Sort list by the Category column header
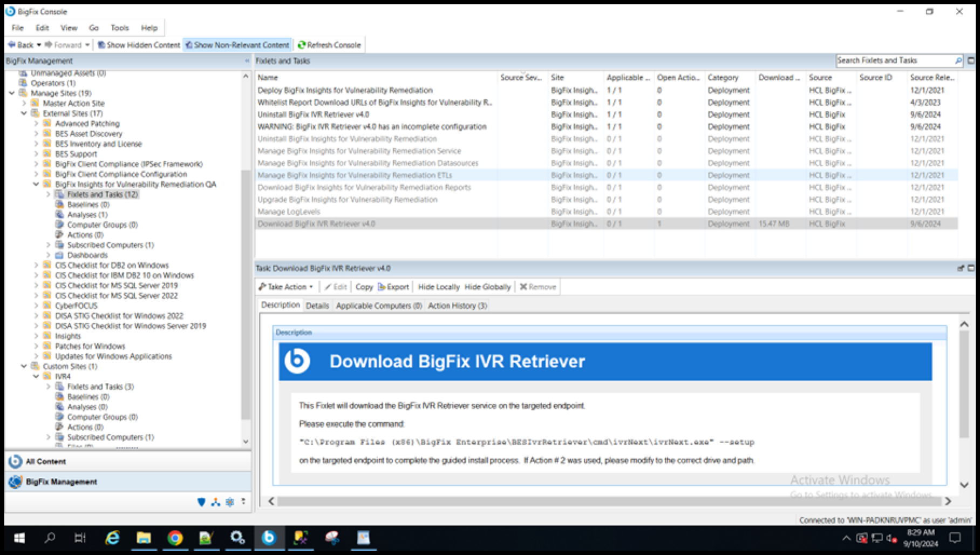This screenshot has height=555, width=980. [x=730, y=78]
